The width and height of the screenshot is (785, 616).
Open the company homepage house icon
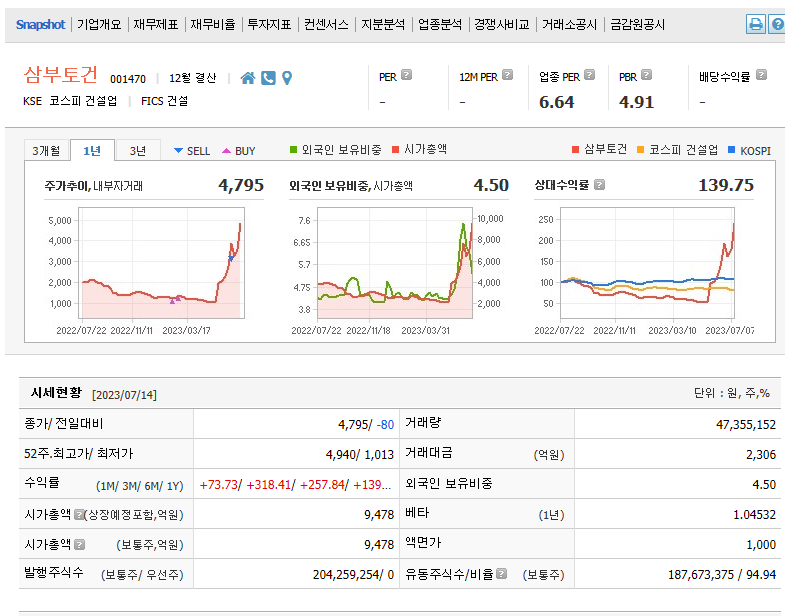tap(248, 78)
